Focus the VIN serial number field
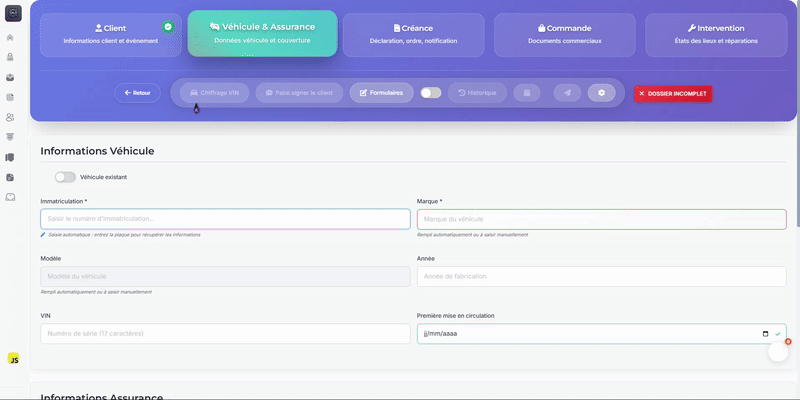The height and width of the screenshot is (400, 800). point(225,334)
